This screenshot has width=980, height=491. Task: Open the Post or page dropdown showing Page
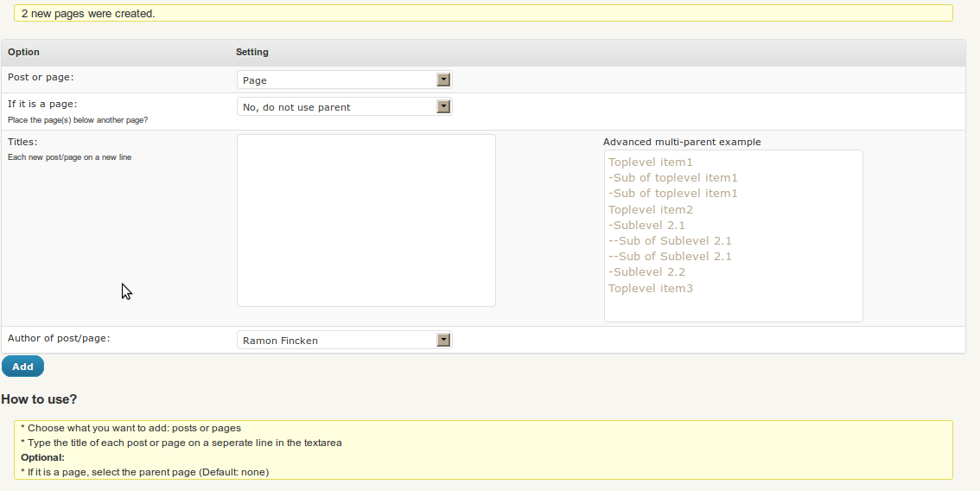344,80
